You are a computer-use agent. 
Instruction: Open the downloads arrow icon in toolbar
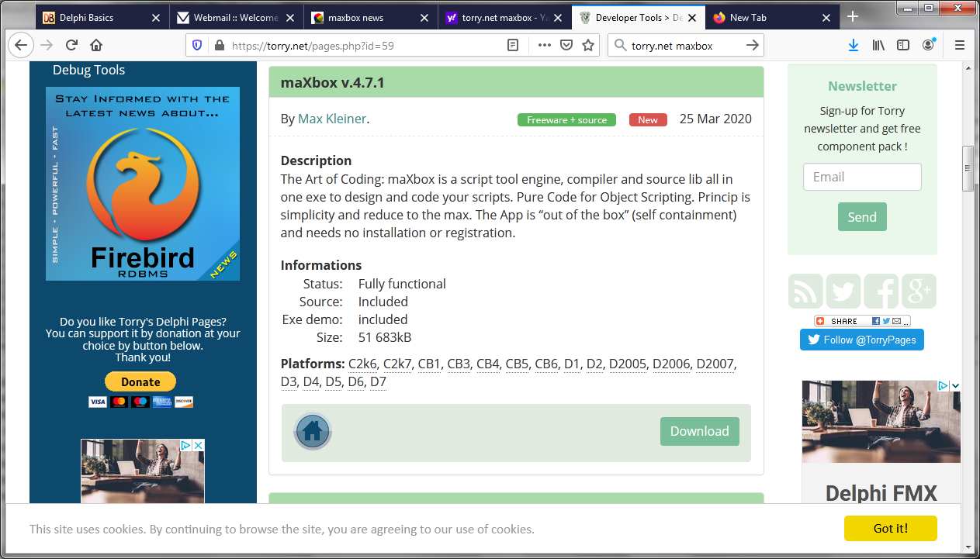(x=854, y=45)
